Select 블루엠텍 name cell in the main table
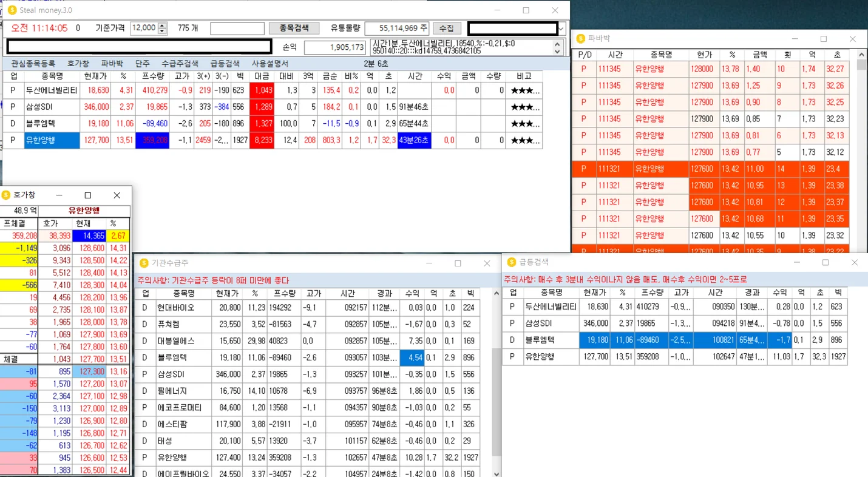 [x=52, y=124]
